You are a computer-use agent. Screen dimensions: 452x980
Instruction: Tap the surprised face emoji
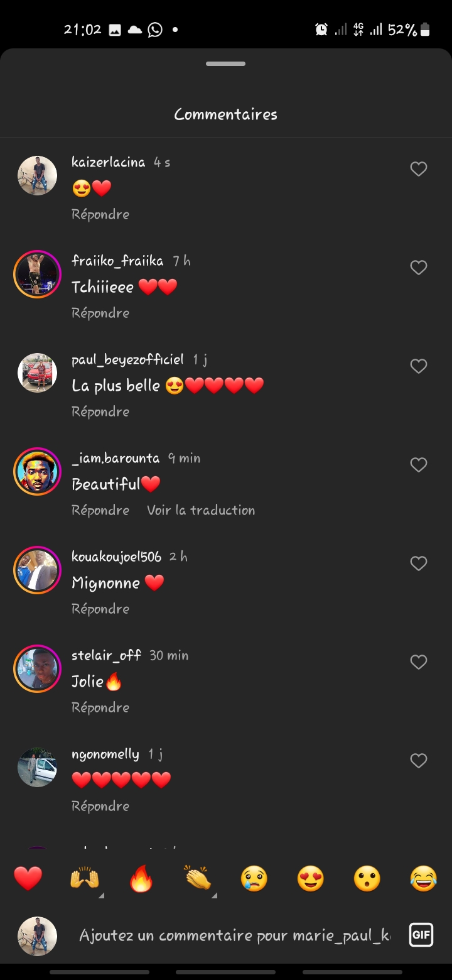(x=367, y=878)
